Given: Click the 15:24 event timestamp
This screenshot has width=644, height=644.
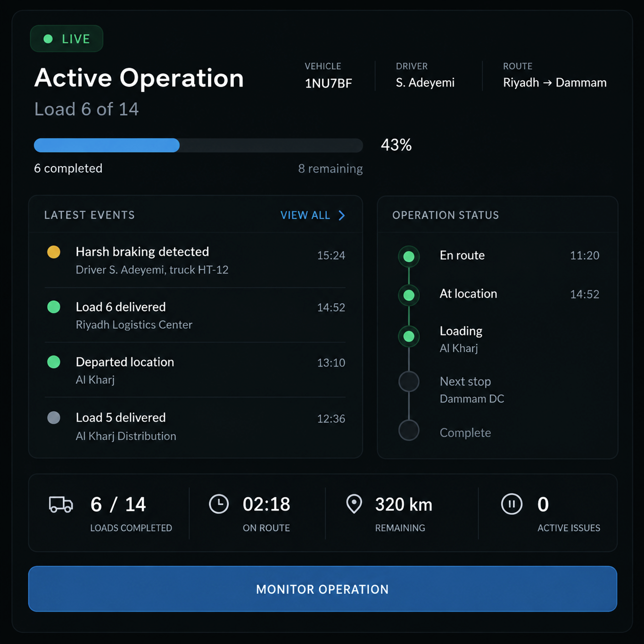Looking at the screenshot, I should [331, 255].
